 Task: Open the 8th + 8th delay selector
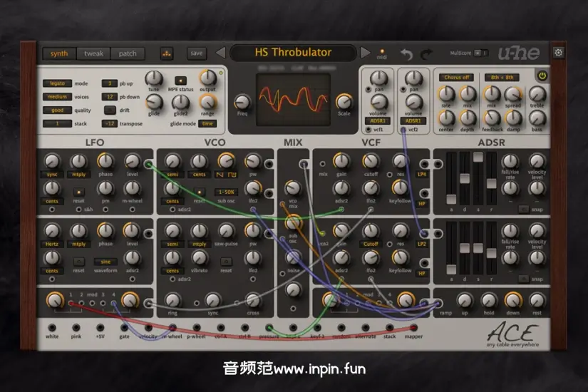[502, 77]
